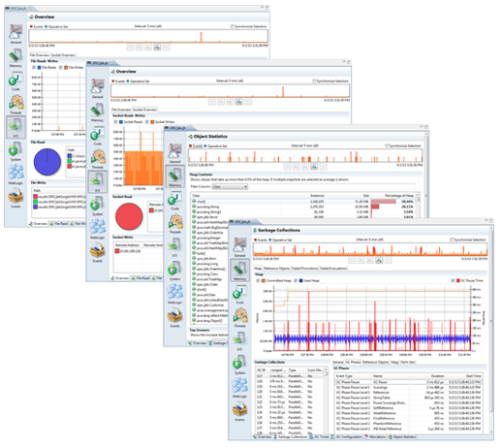Select Scavenge row in GC Phases table
The image size is (502, 448).
click(x=409, y=387)
